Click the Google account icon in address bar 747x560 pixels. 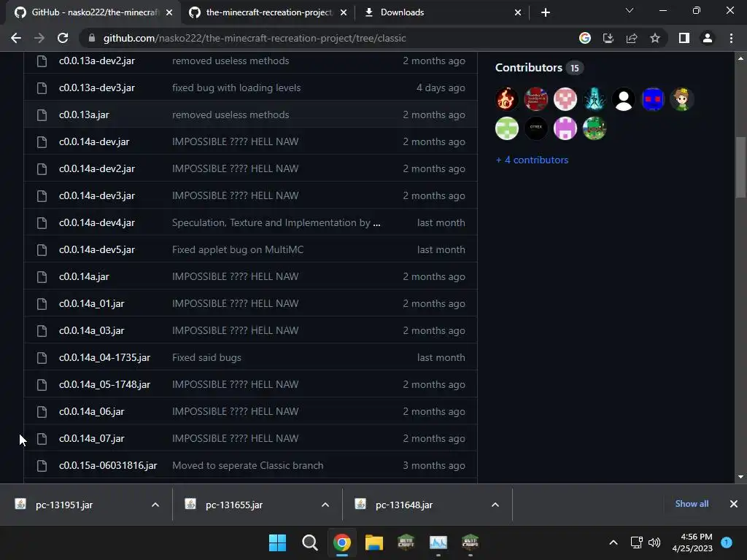585,38
